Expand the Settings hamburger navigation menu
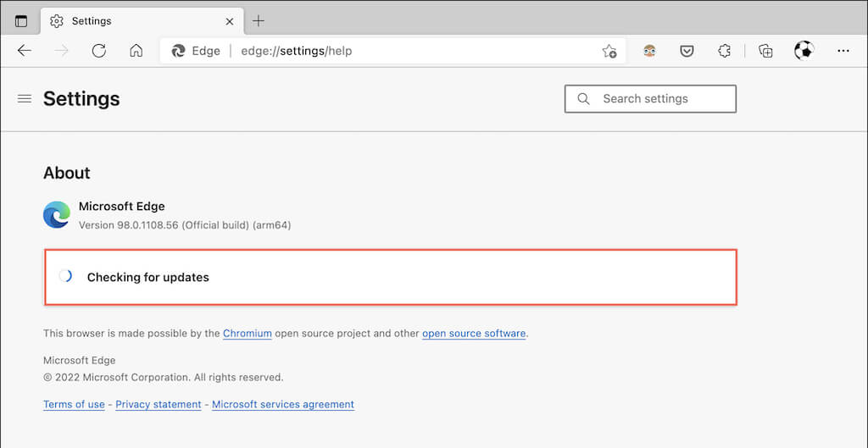868x448 pixels. coord(25,99)
